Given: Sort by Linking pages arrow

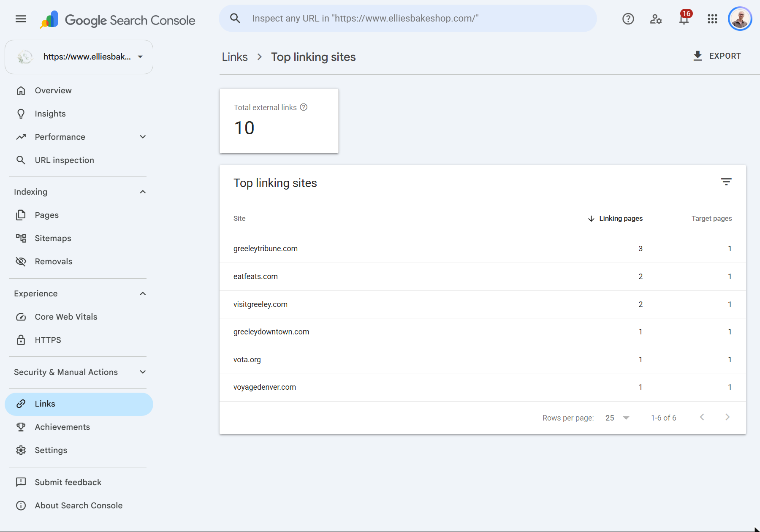Looking at the screenshot, I should click(591, 218).
